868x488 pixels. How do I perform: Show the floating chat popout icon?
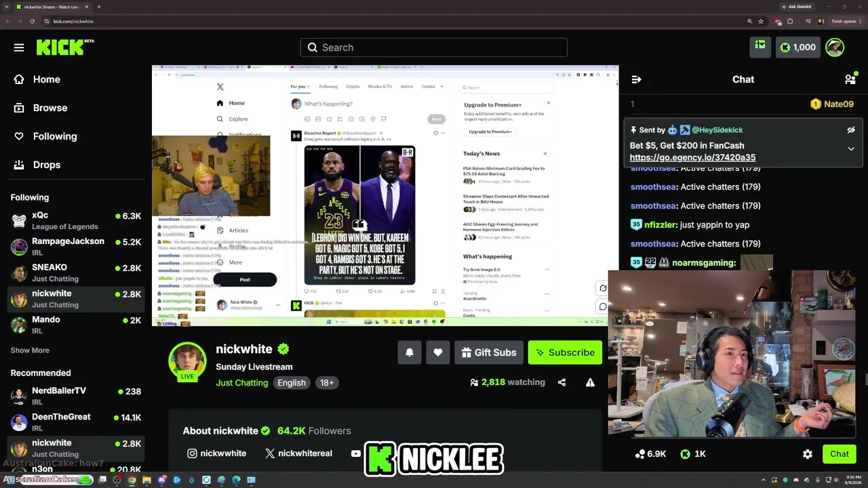(x=603, y=306)
